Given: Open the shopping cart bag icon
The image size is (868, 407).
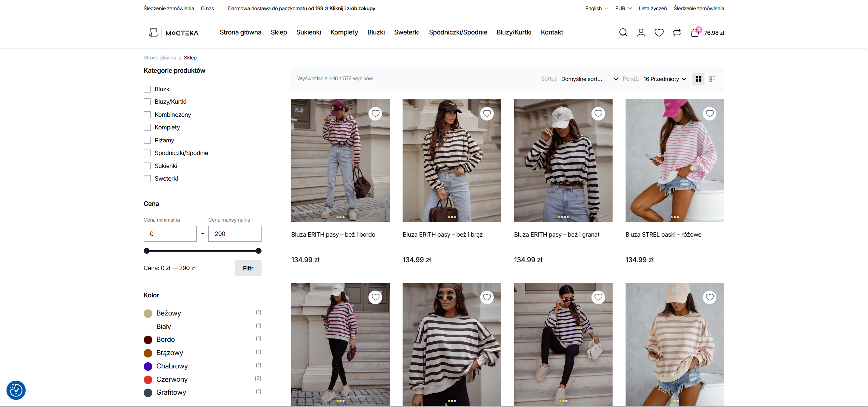Looking at the screenshot, I should (x=695, y=33).
